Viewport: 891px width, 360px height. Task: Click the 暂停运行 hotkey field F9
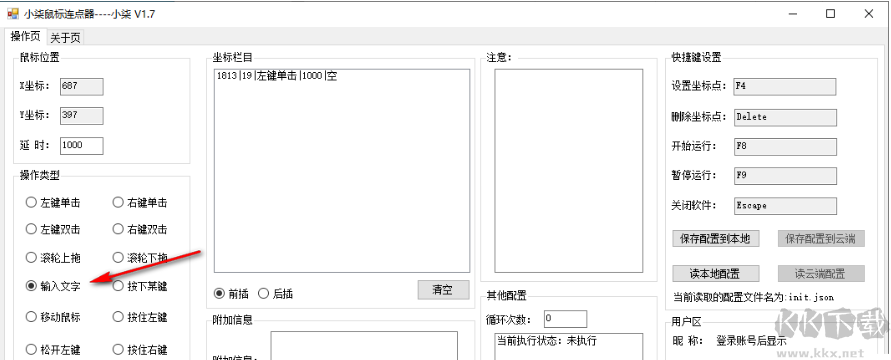tap(785, 175)
